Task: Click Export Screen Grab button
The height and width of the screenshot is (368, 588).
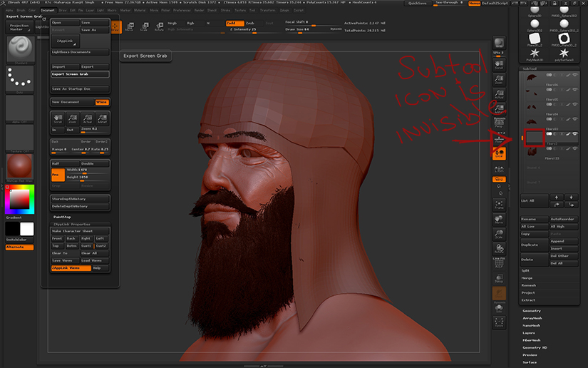Action: coord(81,74)
